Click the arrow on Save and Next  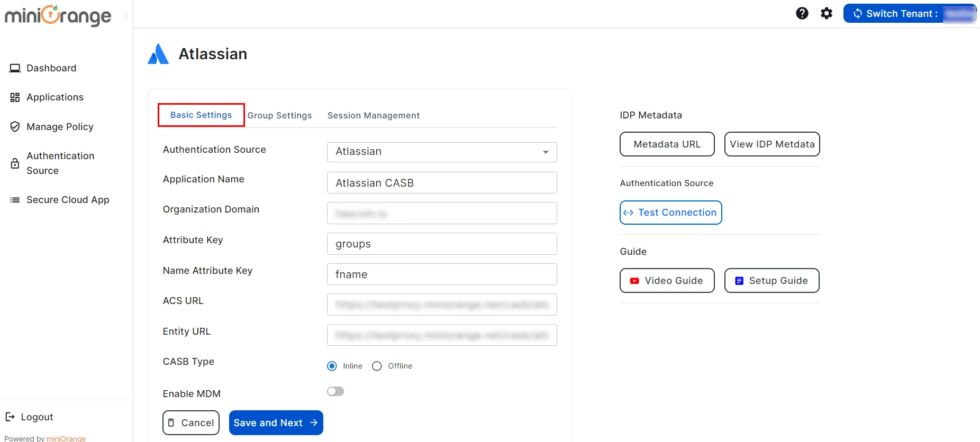314,422
